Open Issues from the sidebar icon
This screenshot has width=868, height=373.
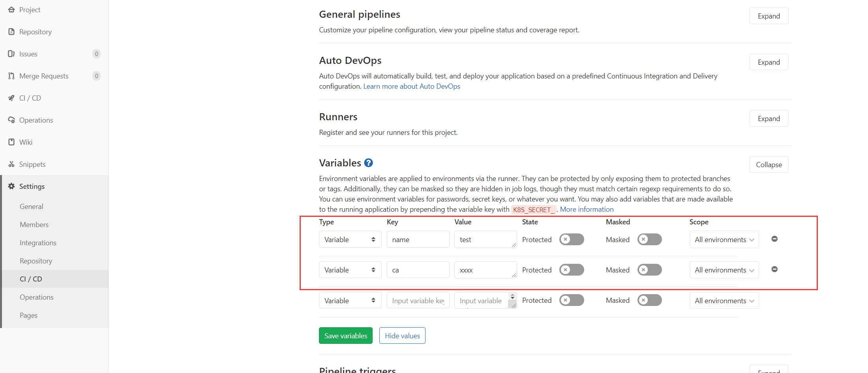(11, 54)
